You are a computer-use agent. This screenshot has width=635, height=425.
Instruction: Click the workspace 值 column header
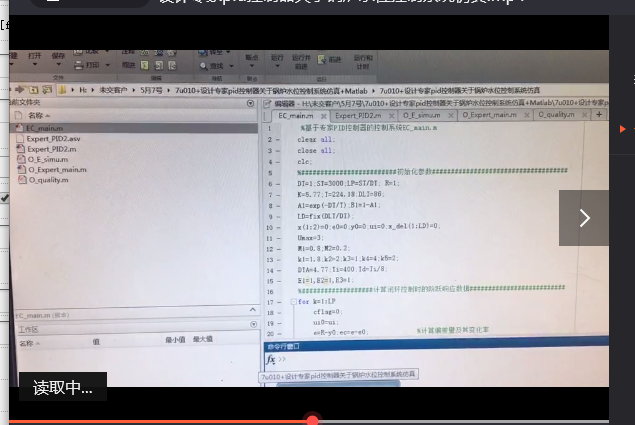(96, 342)
